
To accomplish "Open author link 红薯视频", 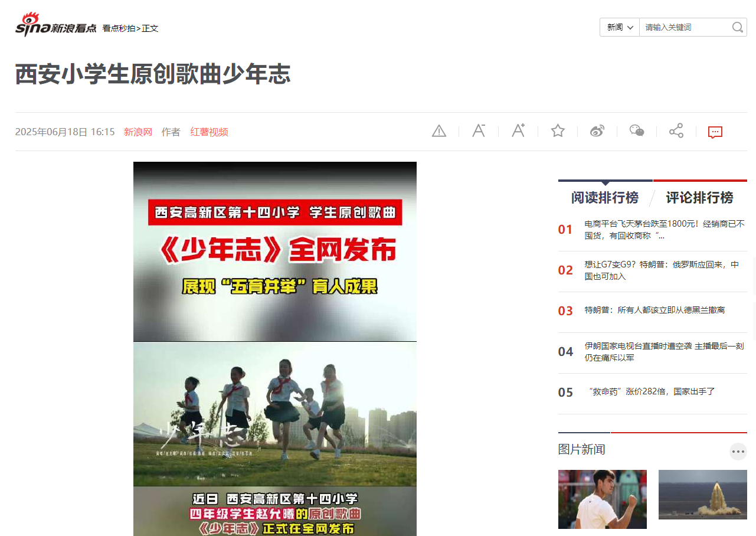I will [x=209, y=132].
